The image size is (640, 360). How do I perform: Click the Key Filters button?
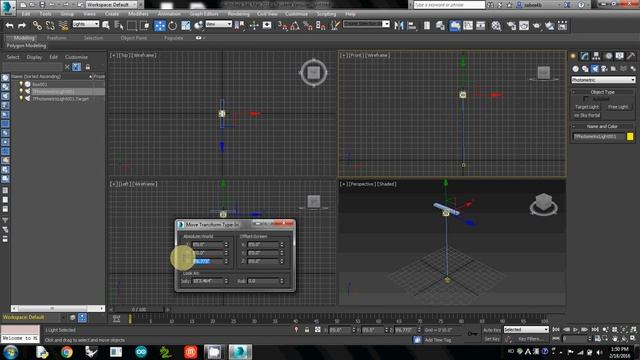tap(529, 339)
